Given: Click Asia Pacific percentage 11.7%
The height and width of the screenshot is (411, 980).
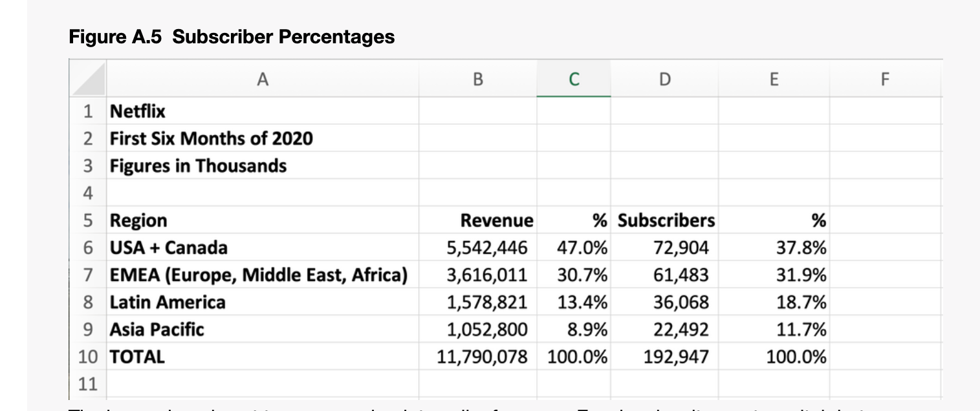Looking at the screenshot, I should (774, 329).
